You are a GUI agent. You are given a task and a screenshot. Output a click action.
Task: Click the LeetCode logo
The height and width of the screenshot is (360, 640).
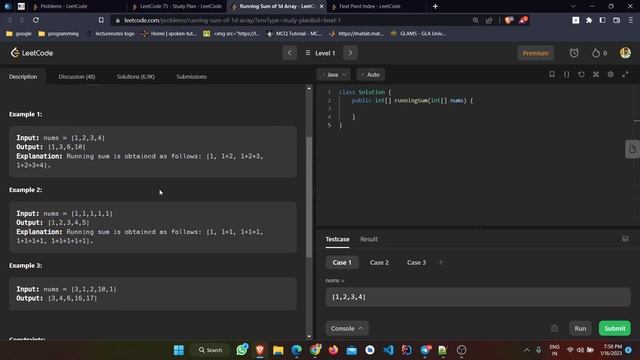[32, 53]
